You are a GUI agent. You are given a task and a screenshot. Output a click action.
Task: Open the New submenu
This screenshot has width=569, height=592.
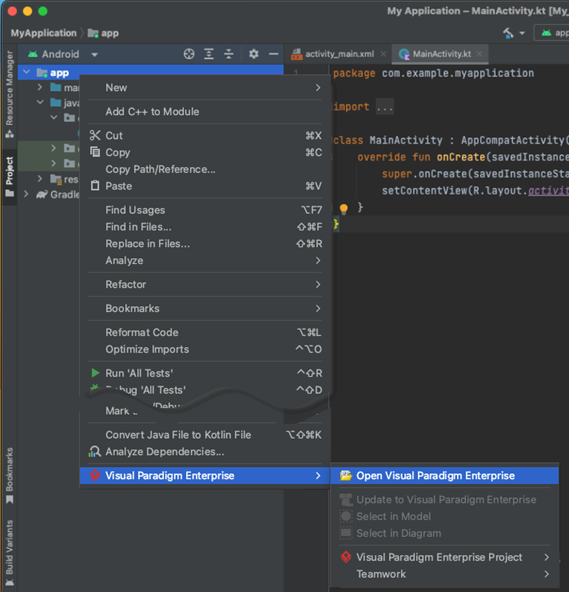pos(205,88)
